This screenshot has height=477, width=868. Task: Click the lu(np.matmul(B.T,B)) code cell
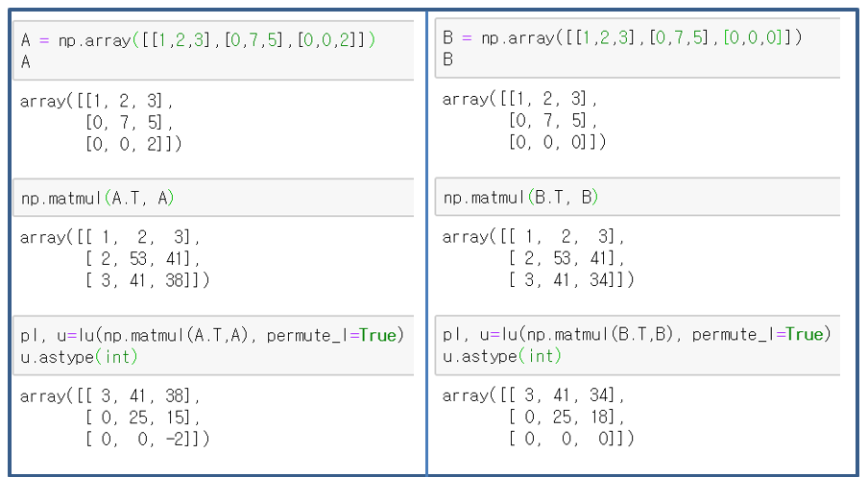pyautogui.click(x=636, y=344)
